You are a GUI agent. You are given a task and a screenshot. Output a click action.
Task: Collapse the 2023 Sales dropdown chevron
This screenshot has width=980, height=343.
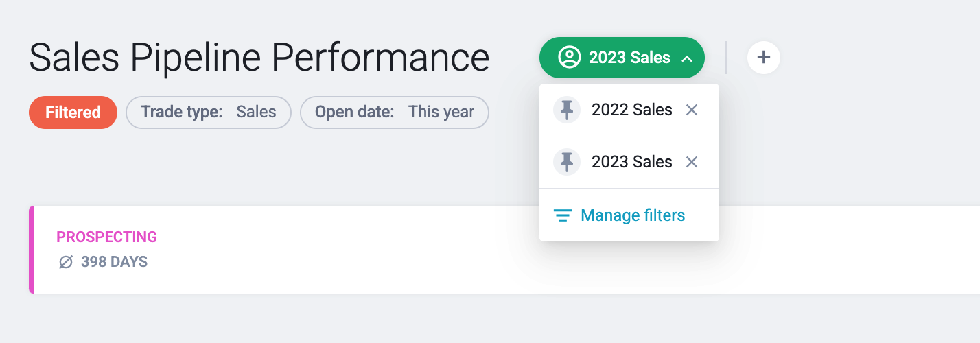pos(687,58)
